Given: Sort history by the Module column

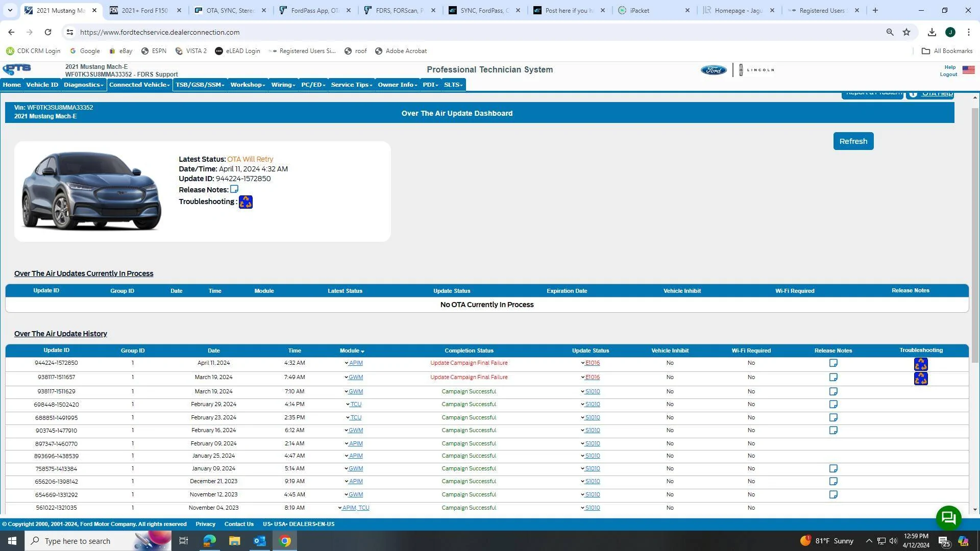Looking at the screenshot, I should 352,351.
